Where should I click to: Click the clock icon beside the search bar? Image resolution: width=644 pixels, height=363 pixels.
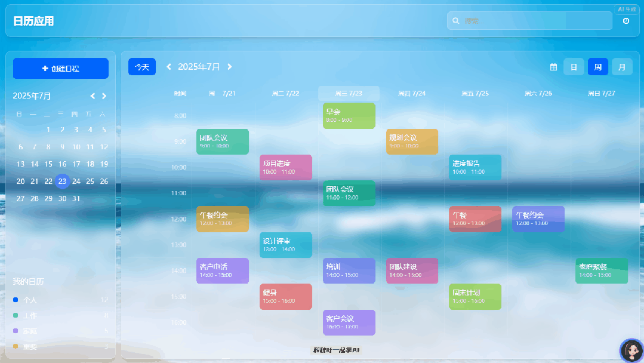click(626, 21)
